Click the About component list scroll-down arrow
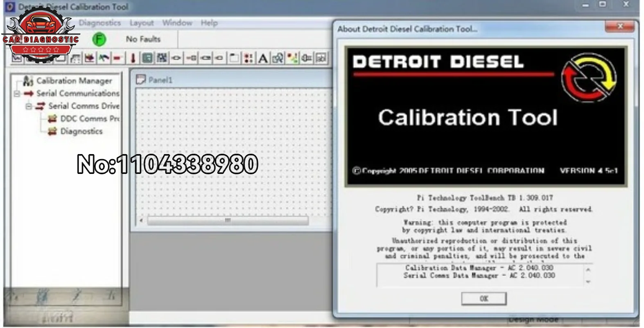This screenshot has width=644, height=328. tap(588, 282)
